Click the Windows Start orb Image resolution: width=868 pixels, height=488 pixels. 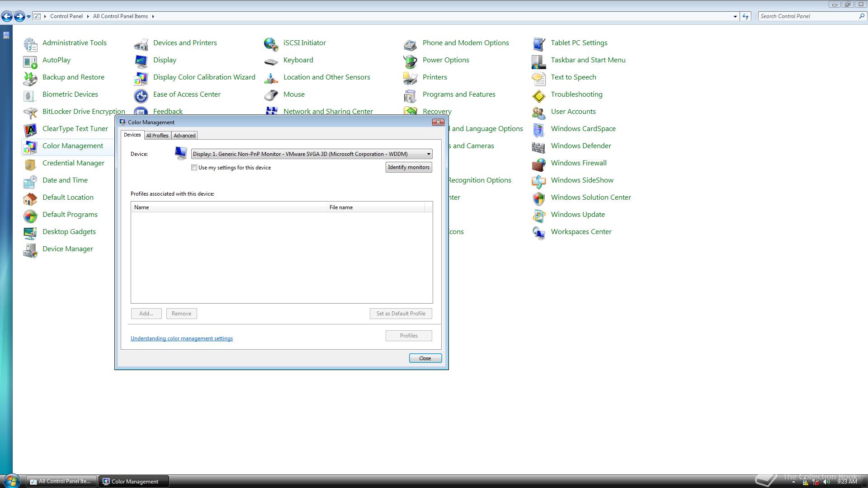tap(11, 480)
